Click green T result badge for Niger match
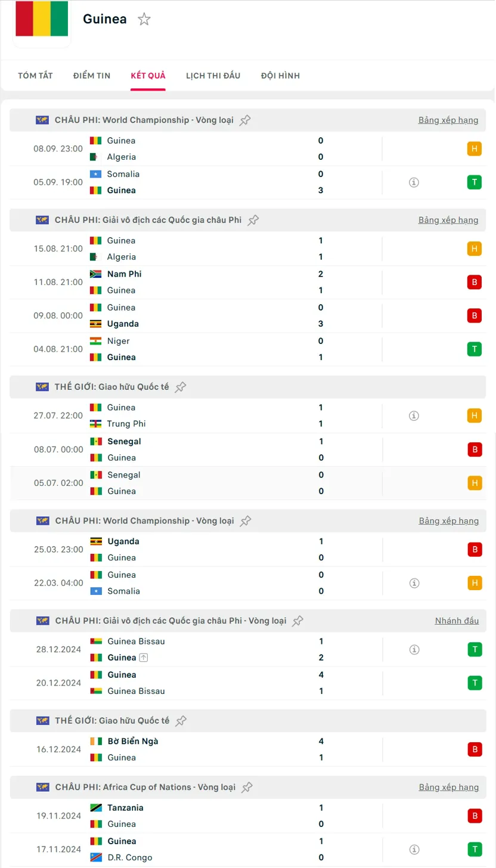 475,349
